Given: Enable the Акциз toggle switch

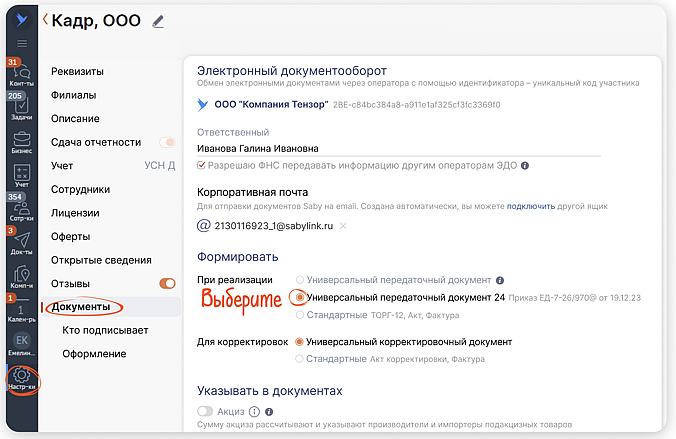Looking at the screenshot, I should pyautogui.click(x=206, y=410).
